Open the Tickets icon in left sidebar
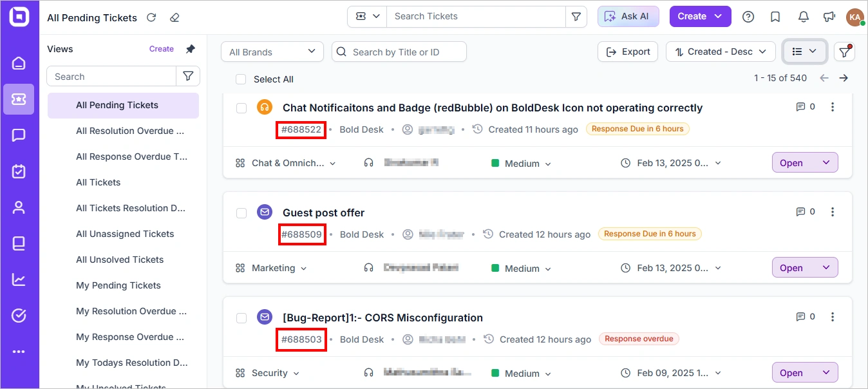This screenshot has height=389, width=868. (19, 99)
